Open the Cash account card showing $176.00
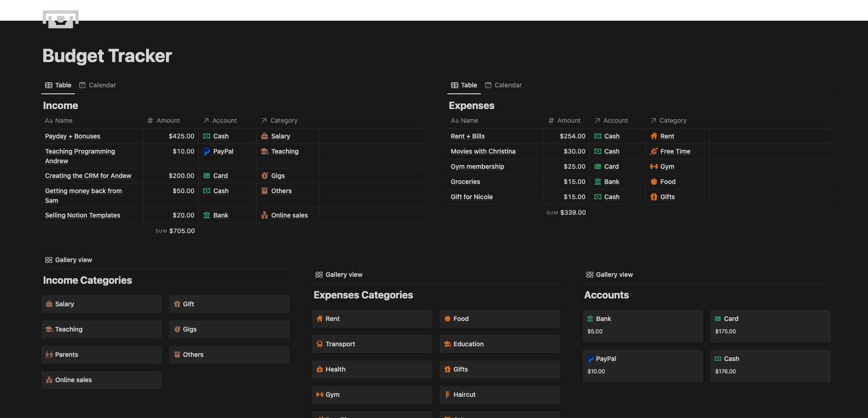This screenshot has width=868, height=418. pyautogui.click(x=770, y=366)
